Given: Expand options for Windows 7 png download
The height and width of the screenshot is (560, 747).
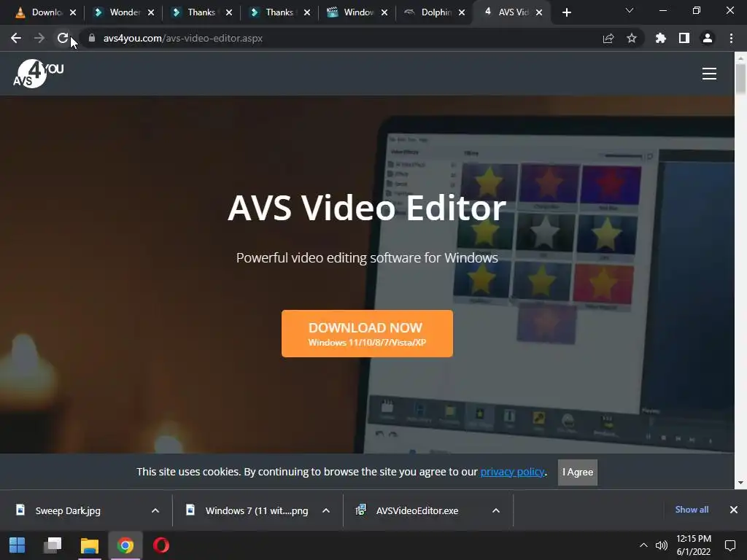Looking at the screenshot, I should pos(326,510).
